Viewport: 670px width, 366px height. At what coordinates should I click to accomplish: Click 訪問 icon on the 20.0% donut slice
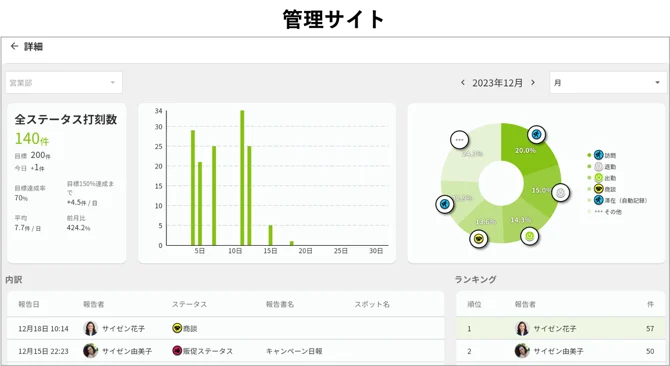point(536,135)
